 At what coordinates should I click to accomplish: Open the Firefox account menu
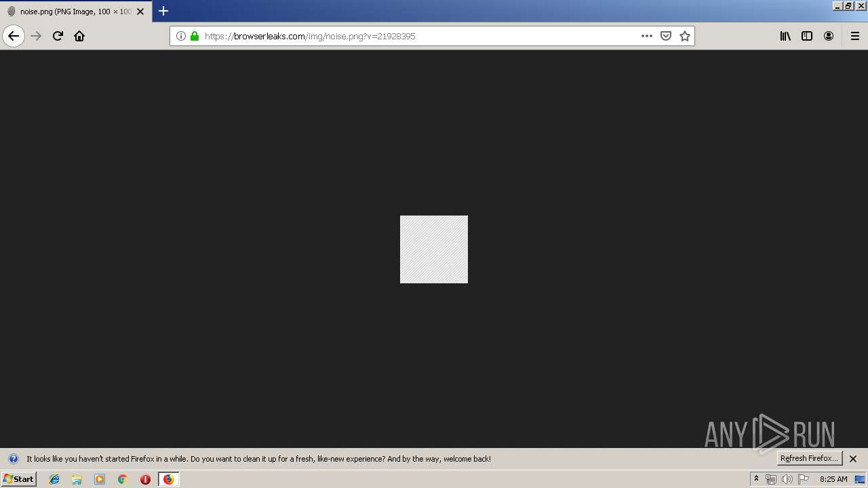(x=829, y=36)
